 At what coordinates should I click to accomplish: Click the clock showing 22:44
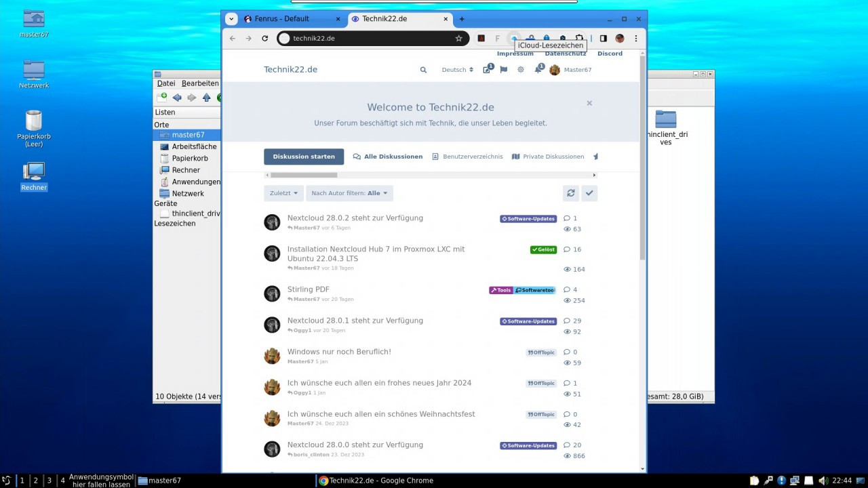pos(842,481)
